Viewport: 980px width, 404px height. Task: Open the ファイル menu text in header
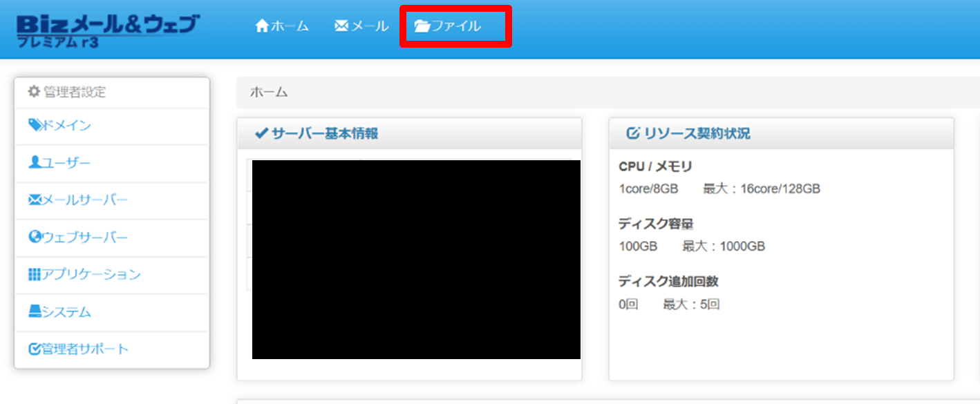click(456, 26)
